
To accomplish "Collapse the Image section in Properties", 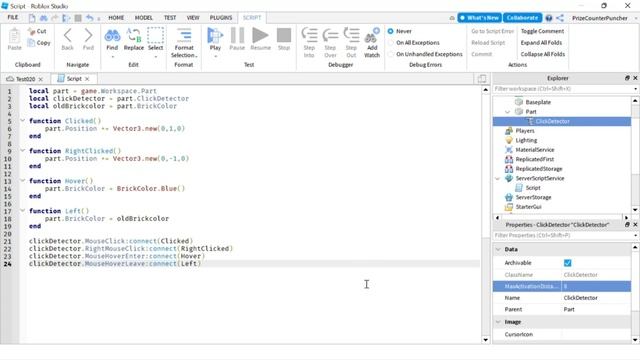I will [x=498, y=322].
